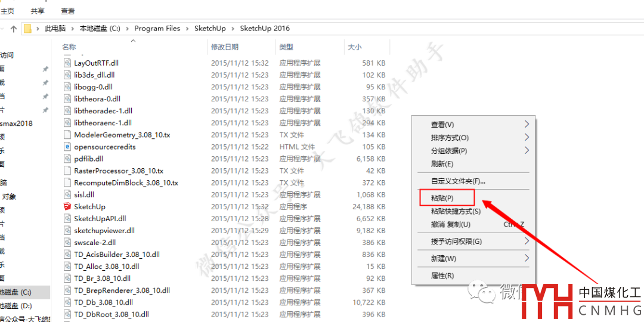Click the 此电脑 breadcrumb segment
This screenshot has width=644, height=322.
[56, 29]
